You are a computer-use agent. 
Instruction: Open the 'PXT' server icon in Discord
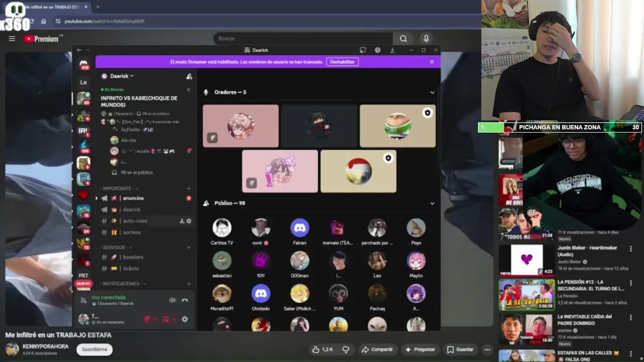click(x=84, y=276)
